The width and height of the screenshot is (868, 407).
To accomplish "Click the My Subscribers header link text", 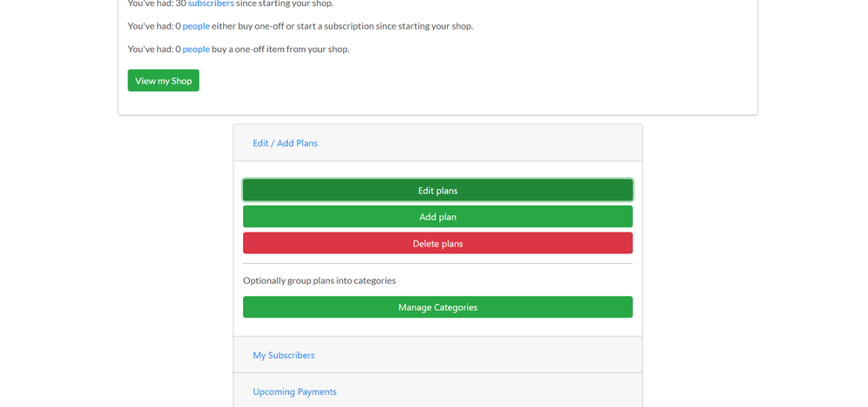I will tap(284, 355).
